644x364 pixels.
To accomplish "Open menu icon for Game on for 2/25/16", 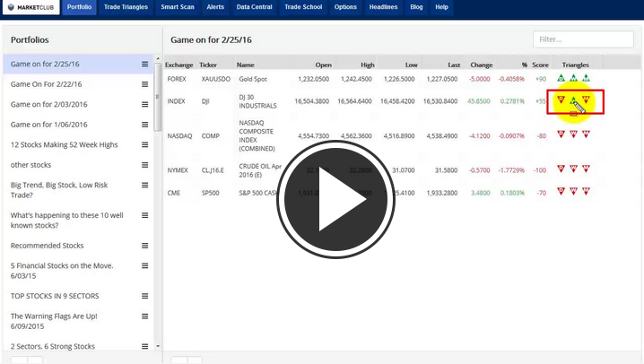I will (144, 64).
